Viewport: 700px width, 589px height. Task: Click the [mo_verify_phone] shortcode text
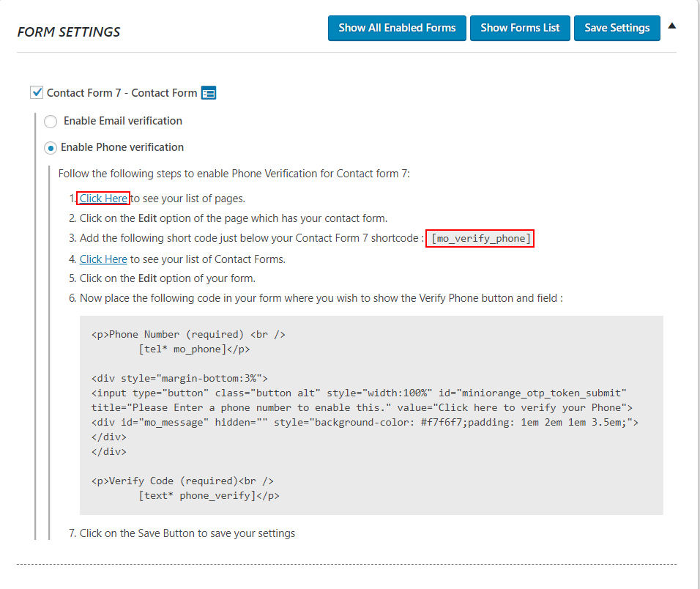pyautogui.click(x=480, y=239)
